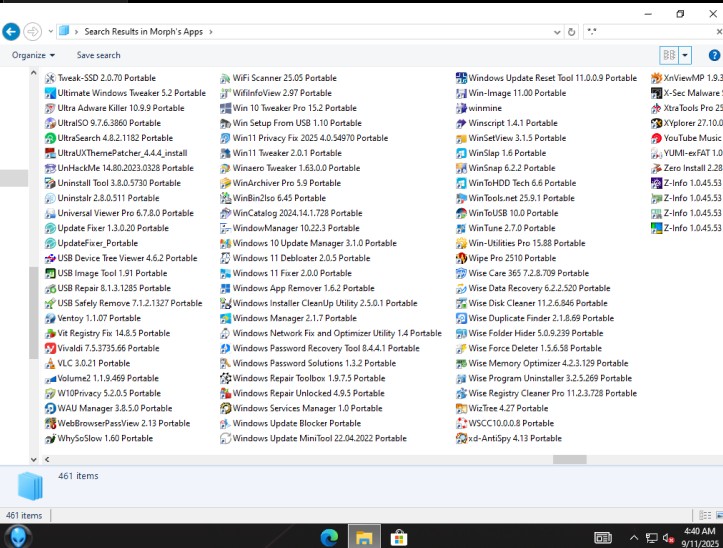This screenshot has height=548, width=723.
Task: Click Save search button
Action: 98,55
